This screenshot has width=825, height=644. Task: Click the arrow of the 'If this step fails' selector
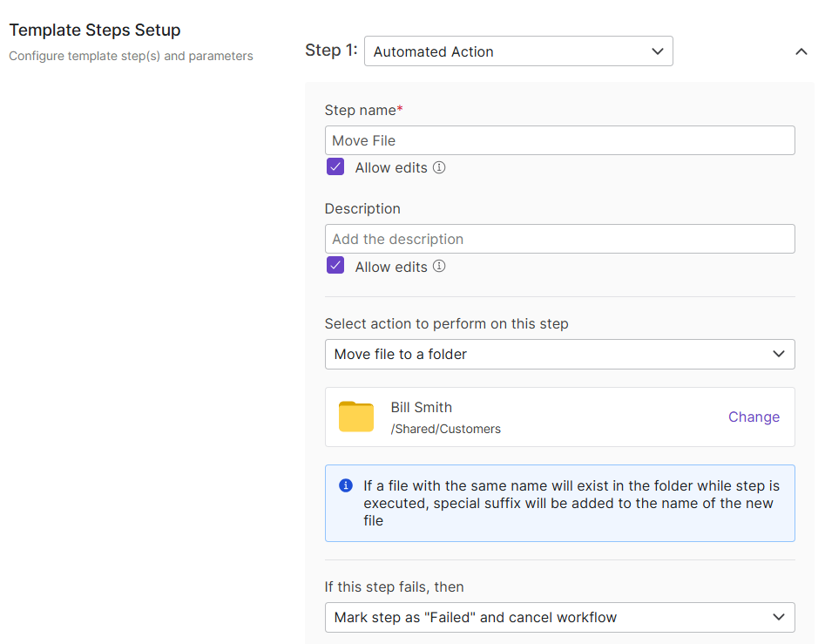[779, 617]
